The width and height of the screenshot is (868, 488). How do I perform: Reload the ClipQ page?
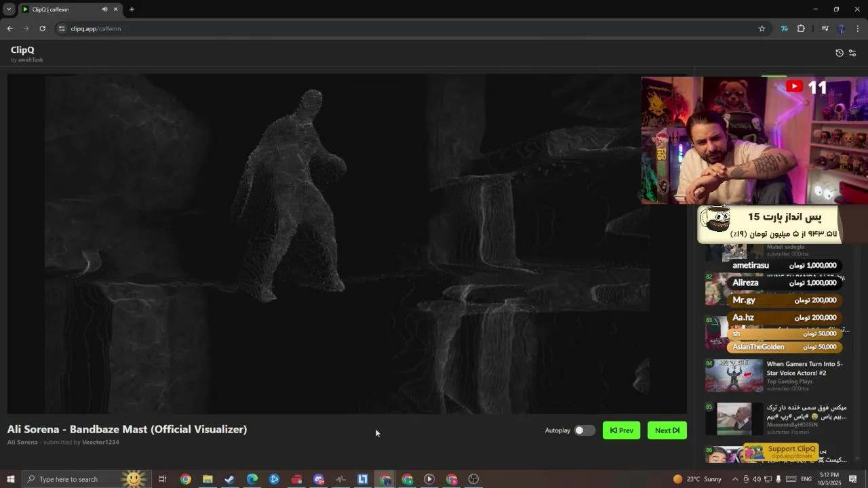tap(42, 28)
